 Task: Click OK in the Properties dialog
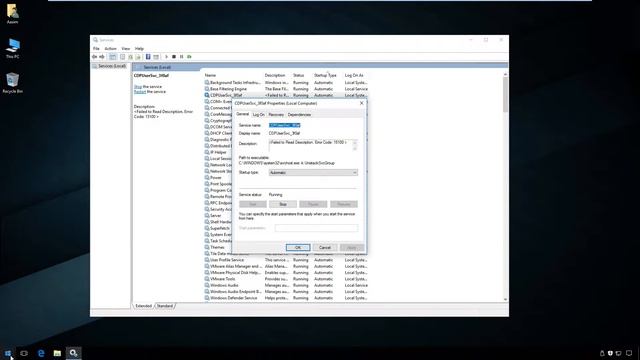point(298,247)
